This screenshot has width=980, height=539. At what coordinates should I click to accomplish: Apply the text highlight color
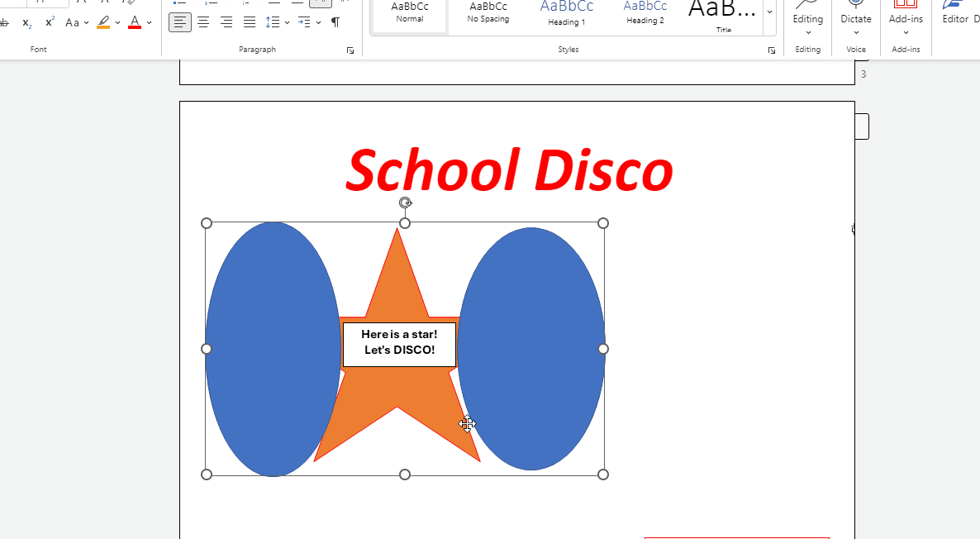(x=104, y=22)
